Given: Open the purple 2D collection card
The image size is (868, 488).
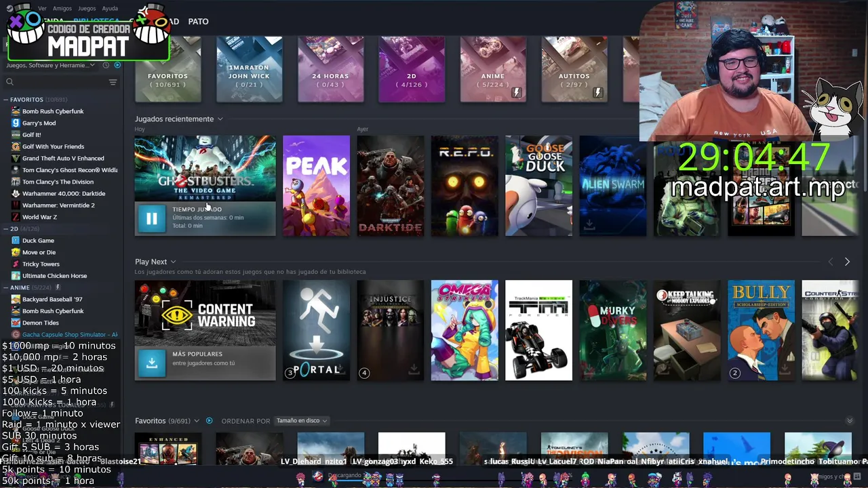Looking at the screenshot, I should (x=412, y=69).
